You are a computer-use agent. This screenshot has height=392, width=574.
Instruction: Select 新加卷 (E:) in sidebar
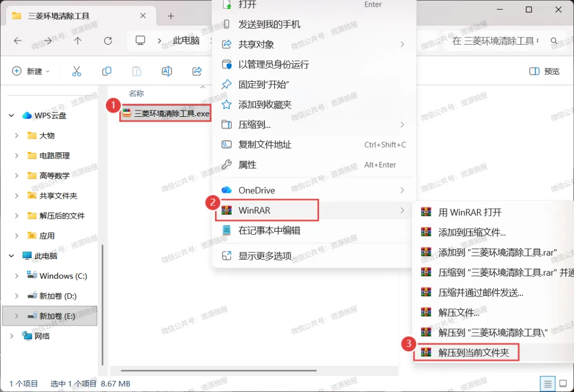coord(50,316)
